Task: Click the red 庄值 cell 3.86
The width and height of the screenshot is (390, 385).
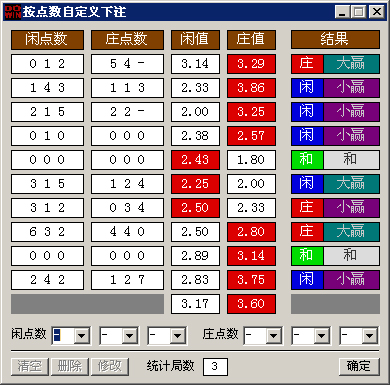Action: click(x=251, y=88)
